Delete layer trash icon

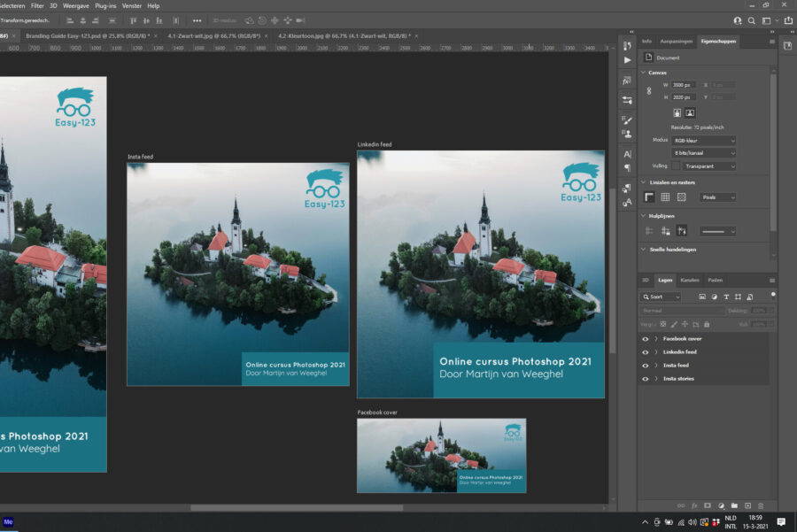[x=761, y=505]
